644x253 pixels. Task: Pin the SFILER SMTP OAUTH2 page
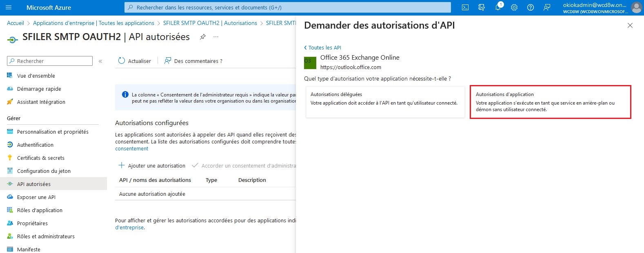[202, 37]
